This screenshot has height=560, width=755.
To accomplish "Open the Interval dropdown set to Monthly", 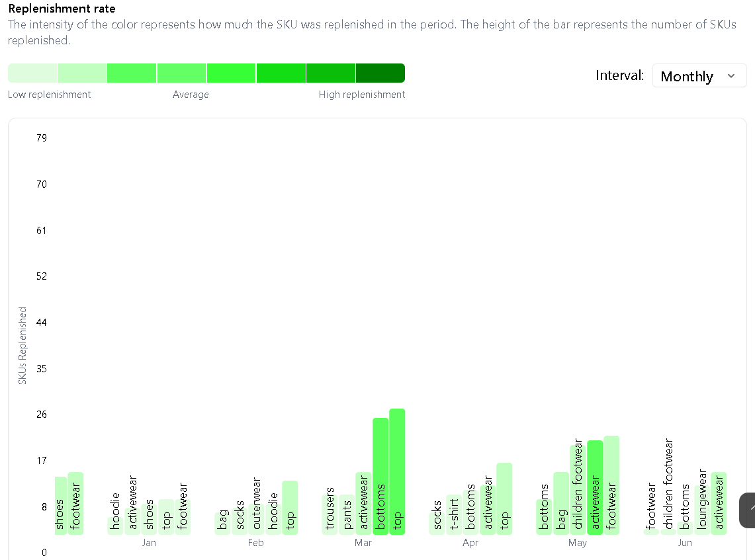I will coord(699,76).
